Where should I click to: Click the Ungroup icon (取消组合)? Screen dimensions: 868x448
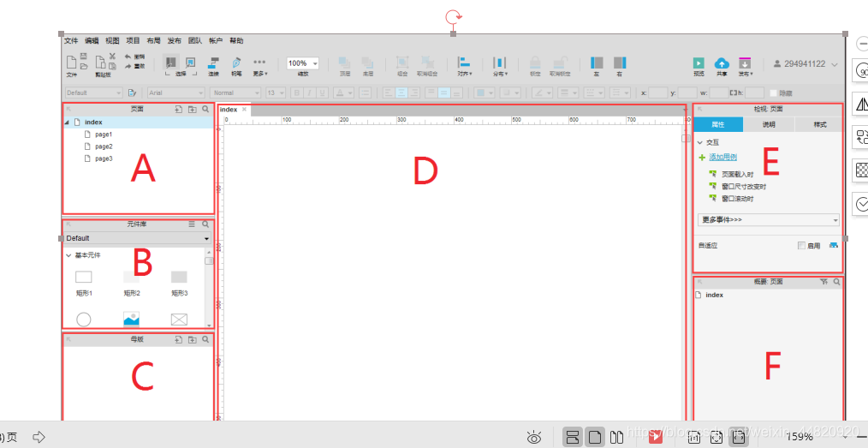(427, 63)
